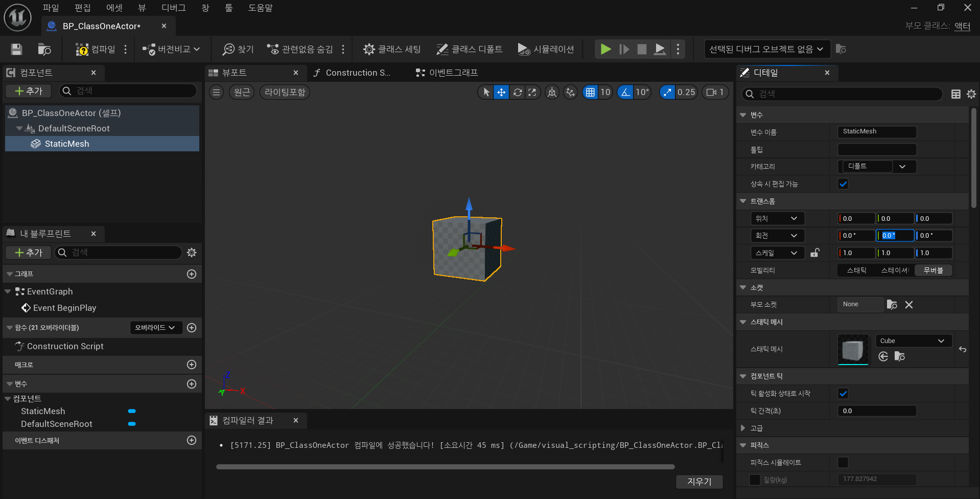Click the frame advance (step) button
Screen dimensions: 980x499
pyautogui.click(x=624, y=49)
